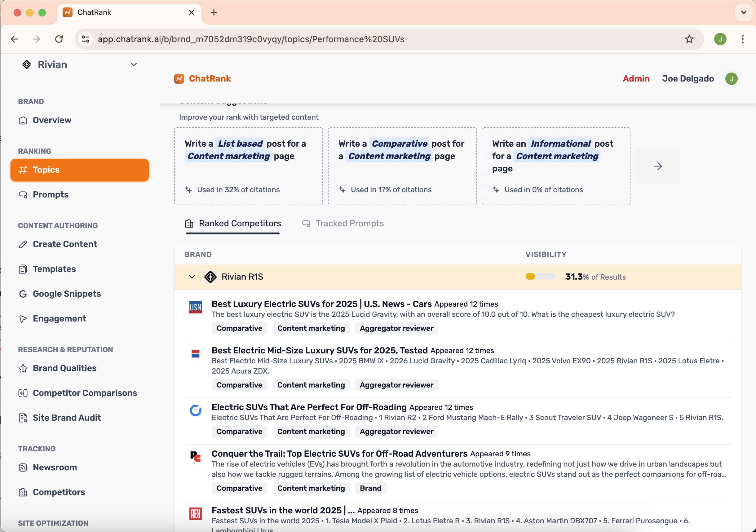Click the Rivian R1S visibility progress bar

tap(540, 277)
